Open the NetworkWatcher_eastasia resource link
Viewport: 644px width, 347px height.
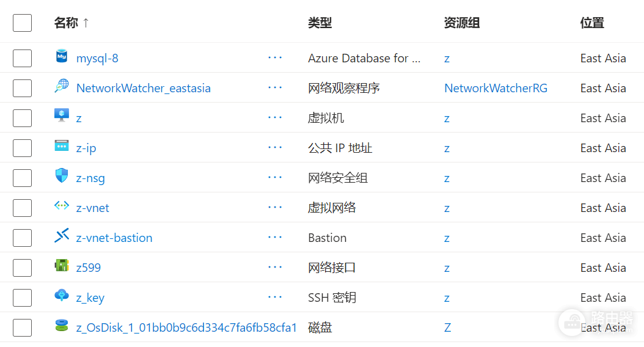tap(144, 89)
